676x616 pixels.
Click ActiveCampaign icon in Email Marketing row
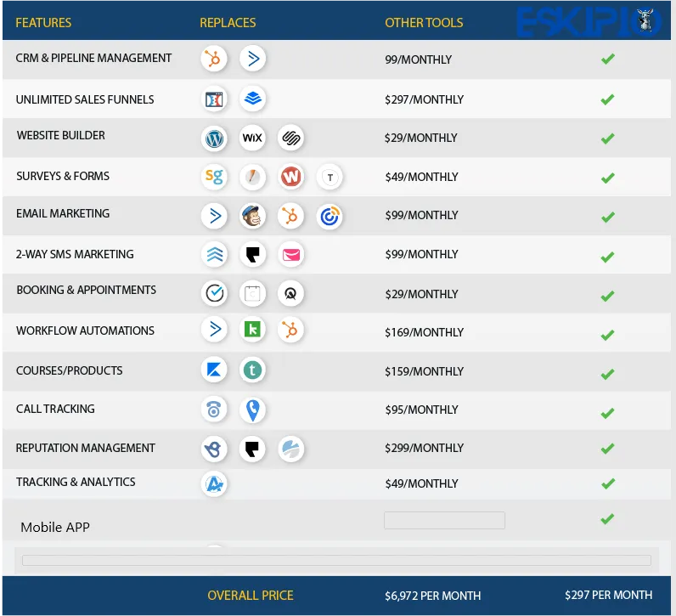214,216
